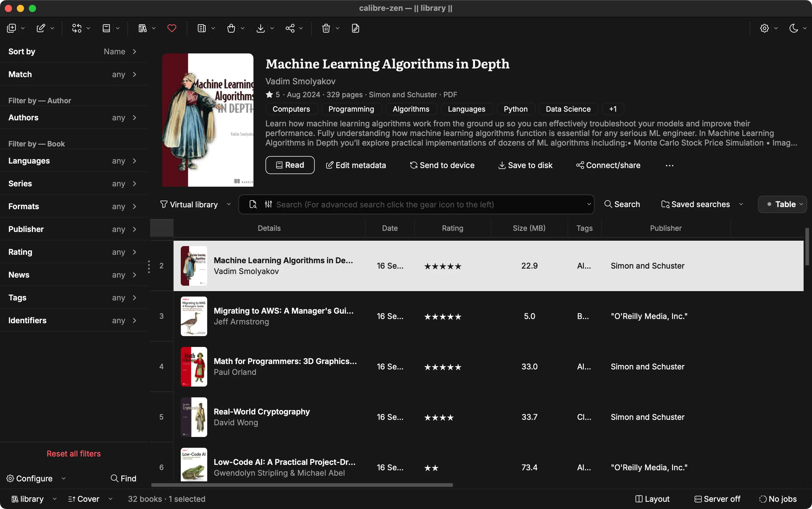Expand the Authors filter row
The image size is (812, 509).
pyautogui.click(x=74, y=117)
